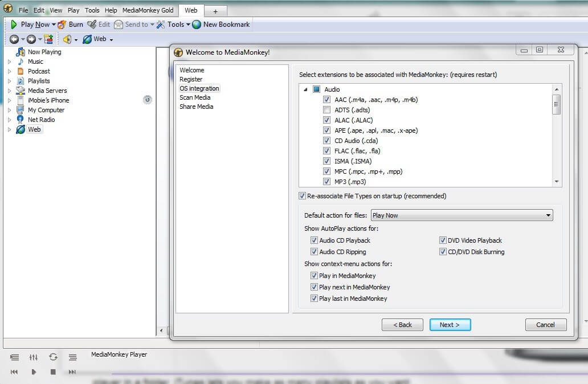588x384 pixels.
Task: Open the View menu
Action: pos(56,10)
